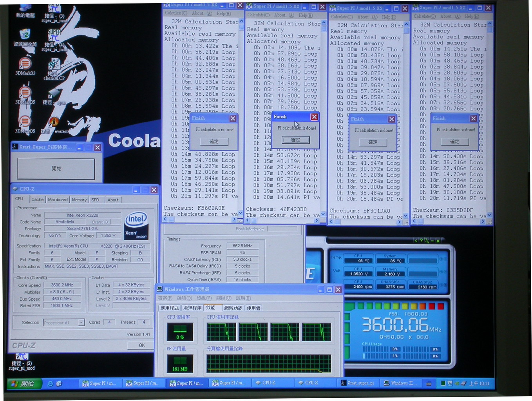
Task: Click the 開始 button in the Start_Super_Pi window
Action: point(56,169)
